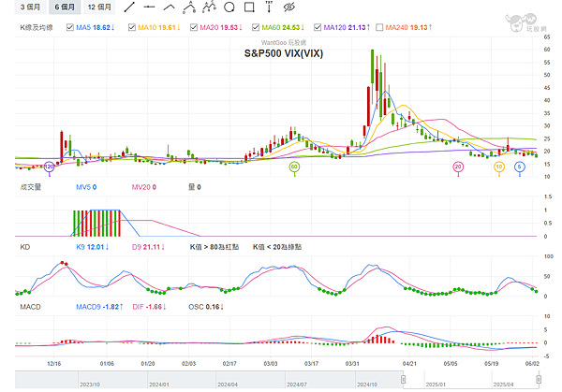Screen dimensions: 562x392
Task: Select the 3個月 time range tab
Action: point(30,7)
